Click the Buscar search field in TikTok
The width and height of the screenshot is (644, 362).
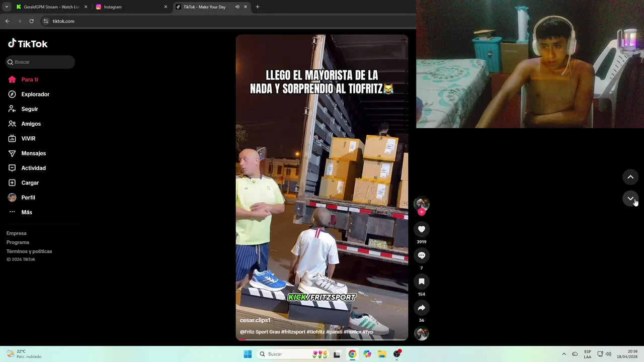click(x=40, y=62)
